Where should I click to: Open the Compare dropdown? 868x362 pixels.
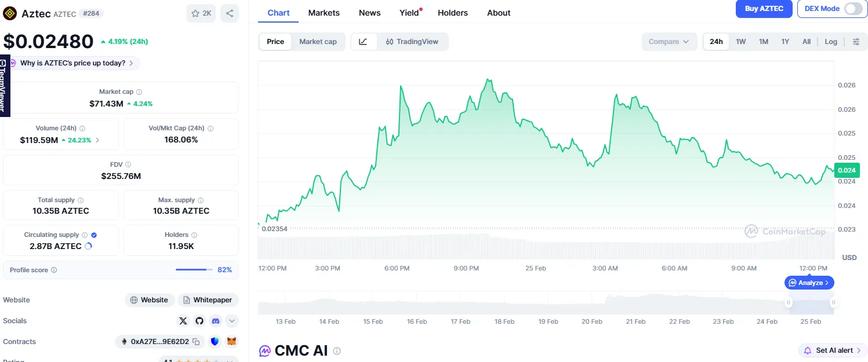point(669,42)
